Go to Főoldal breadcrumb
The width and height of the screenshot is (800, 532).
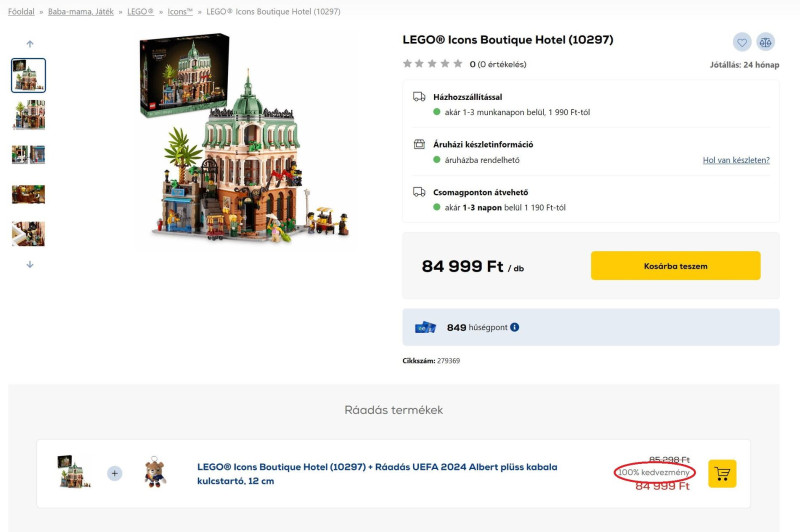point(21,12)
